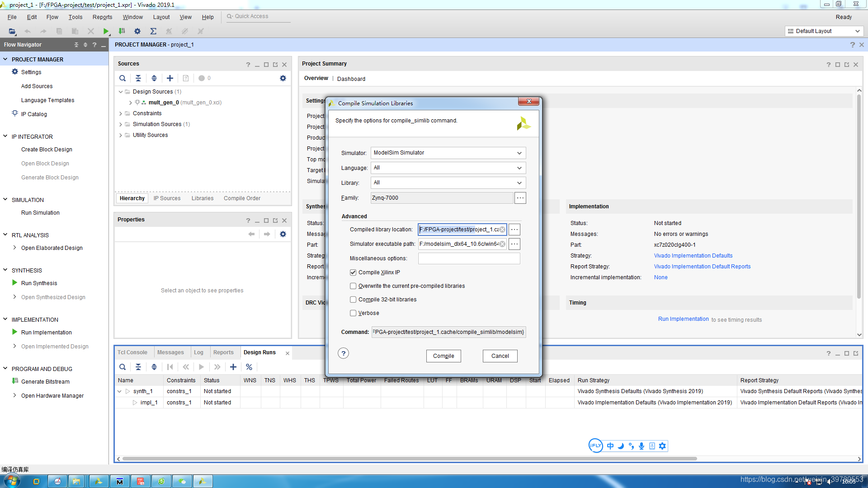Open the Reports menu

point(102,17)
